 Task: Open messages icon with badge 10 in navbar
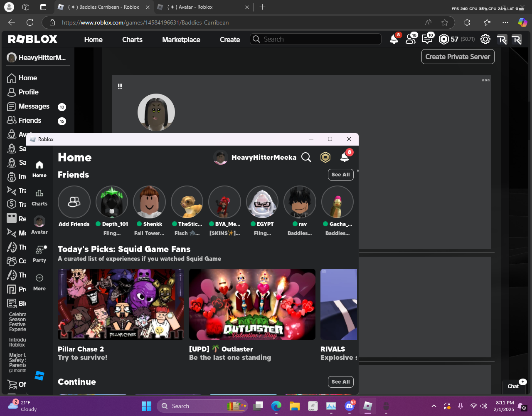click(x=427, y=39)
